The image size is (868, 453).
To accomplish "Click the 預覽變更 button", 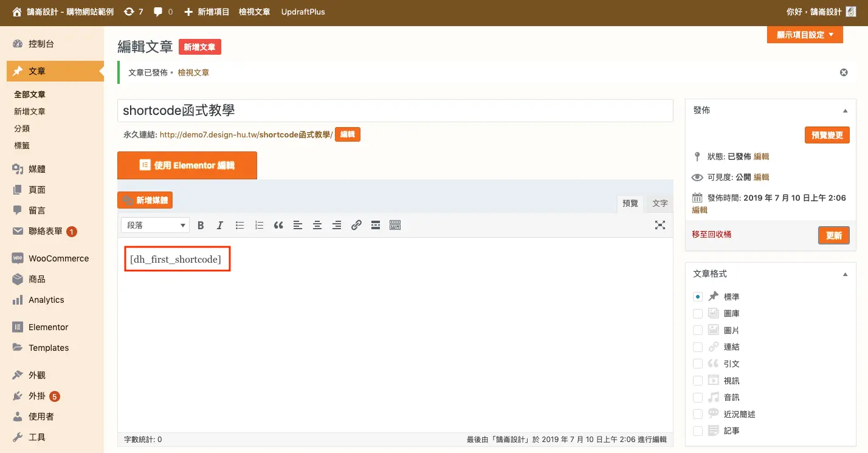I will point(827,135).
